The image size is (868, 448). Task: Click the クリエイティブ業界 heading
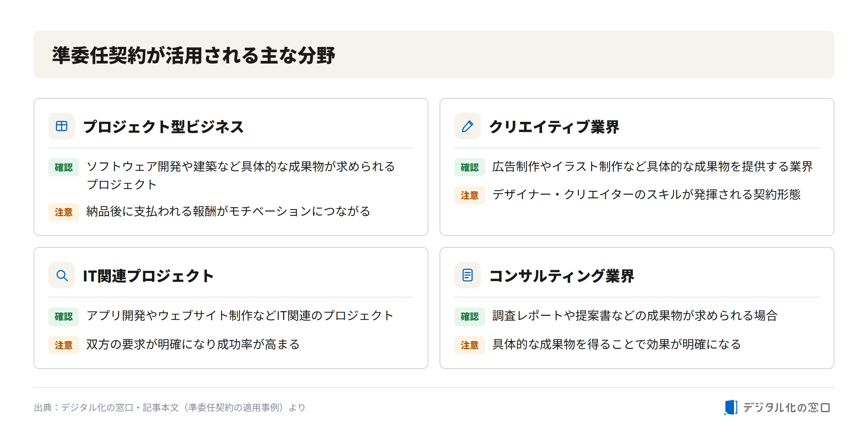click(554, 126)
